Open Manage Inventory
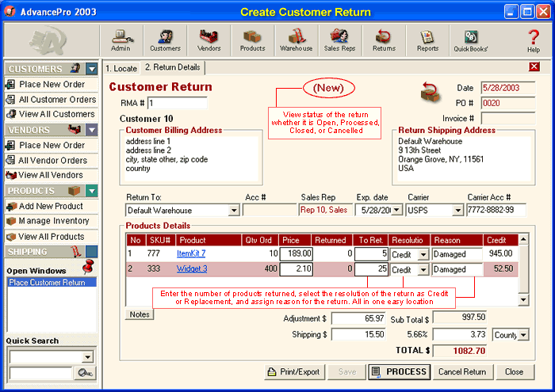Image resolution: width=555 pixels, height=392 pixels. click(x=52, y=221)
